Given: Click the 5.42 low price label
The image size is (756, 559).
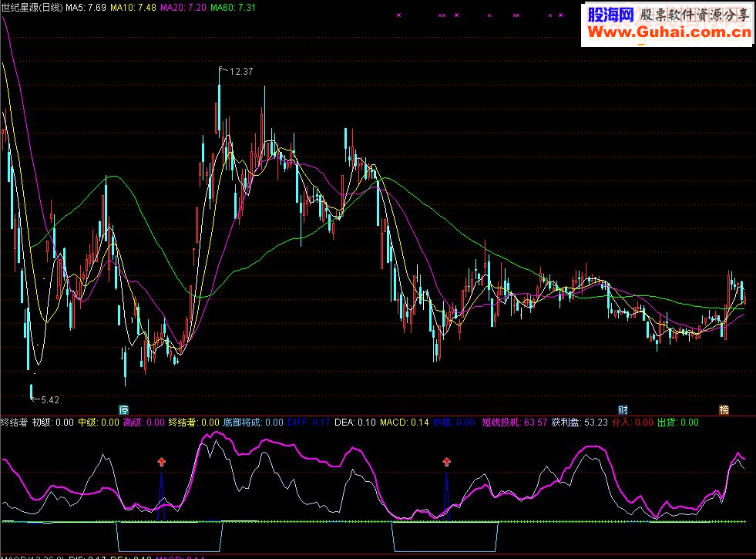Looking at the screenshot, I should click(x=50, y=400).
